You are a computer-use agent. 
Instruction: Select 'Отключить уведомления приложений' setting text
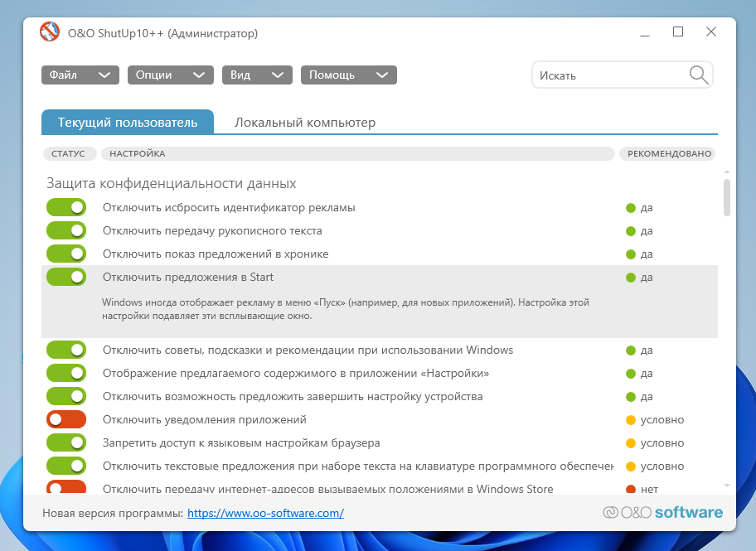point(205,420)
